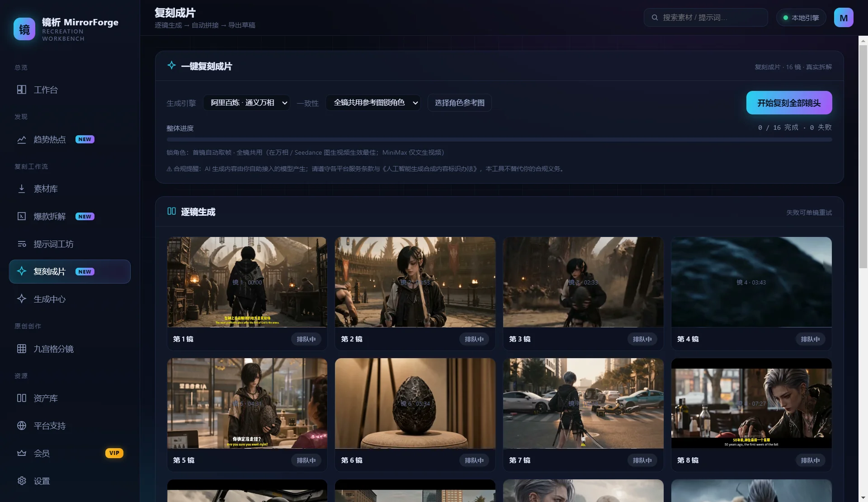This screenshot has width=868, height=502.
Task: Open the 工作台 dashboard icon
Action: tap(21, 90)
